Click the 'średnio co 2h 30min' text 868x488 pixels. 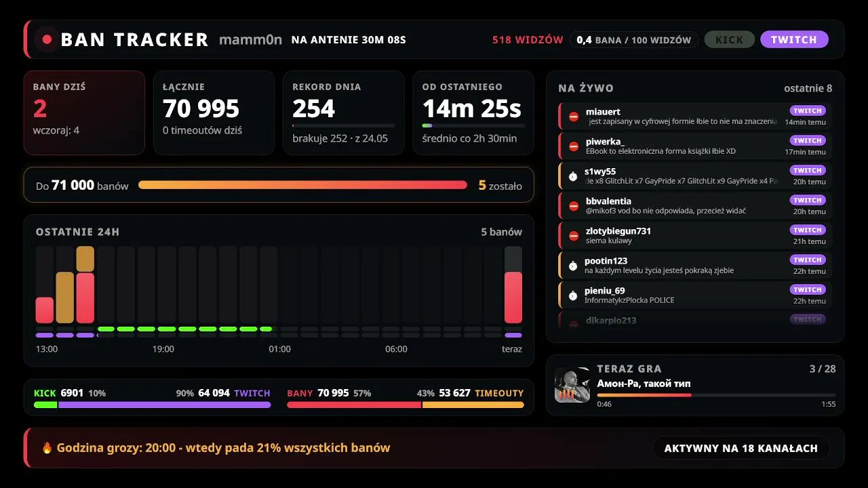click(x=469, y=138)
